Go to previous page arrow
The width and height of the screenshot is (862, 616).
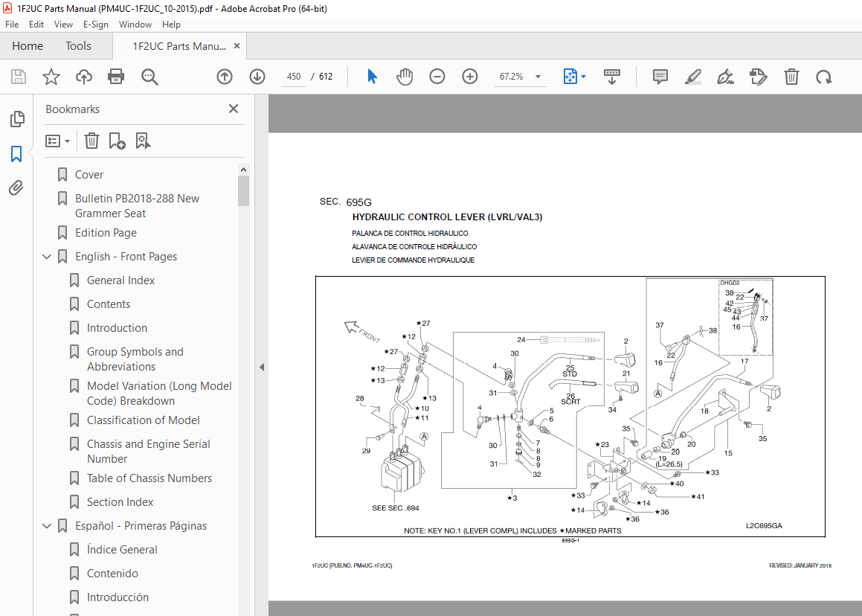[225, 77]
